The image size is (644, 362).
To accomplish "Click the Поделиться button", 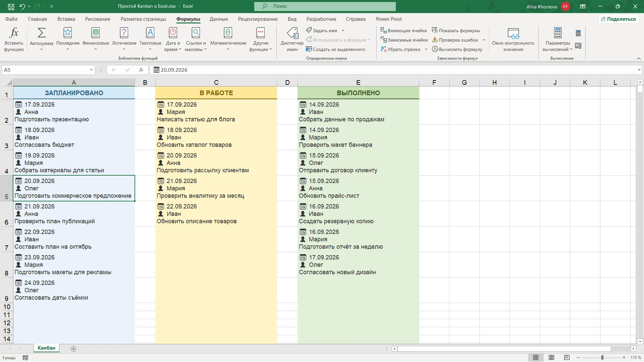I will point(619,19).
